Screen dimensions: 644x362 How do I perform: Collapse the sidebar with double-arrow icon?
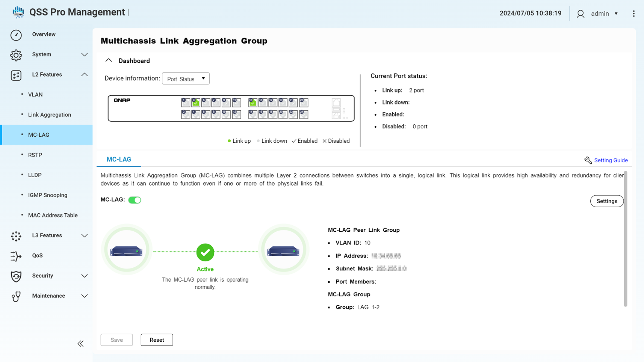(80, 344)
